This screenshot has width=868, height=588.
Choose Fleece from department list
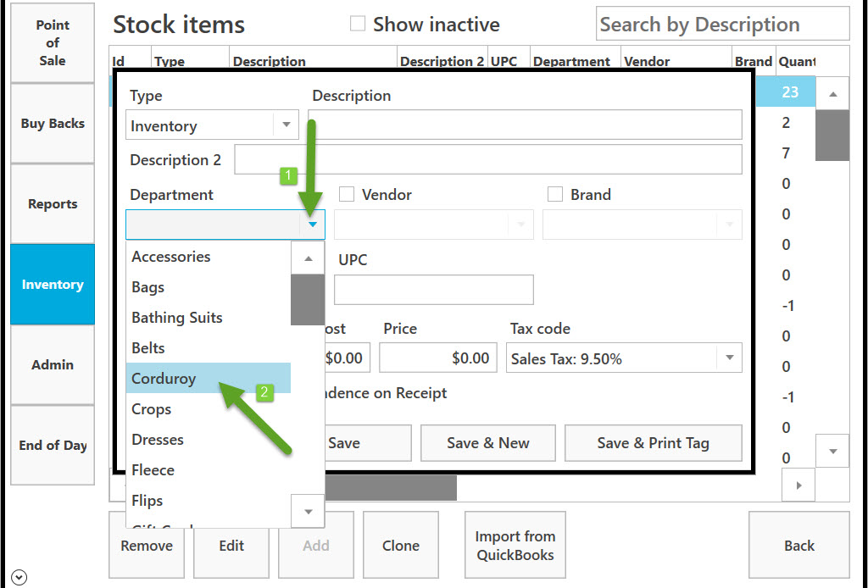pos(209,469)
